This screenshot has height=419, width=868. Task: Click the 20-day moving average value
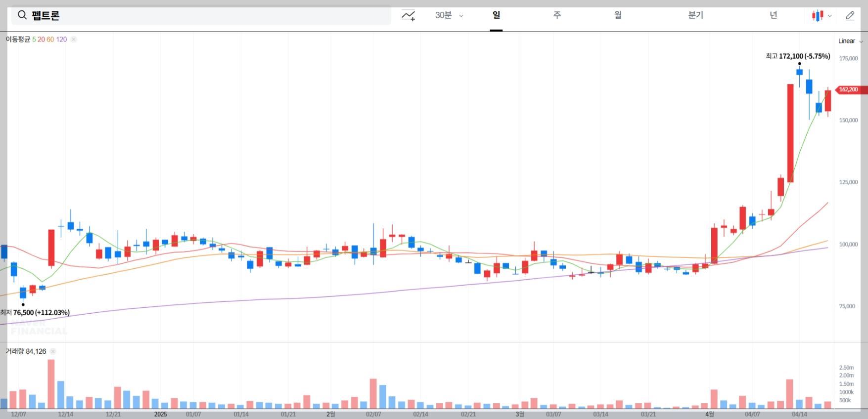pyautogui.click(x=41, y=40)
